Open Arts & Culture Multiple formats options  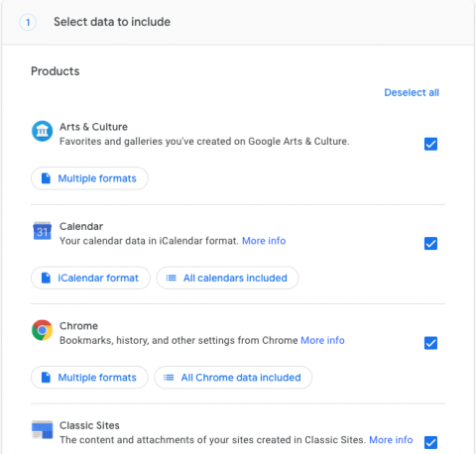pyautogui.click(x=89, y=178)
